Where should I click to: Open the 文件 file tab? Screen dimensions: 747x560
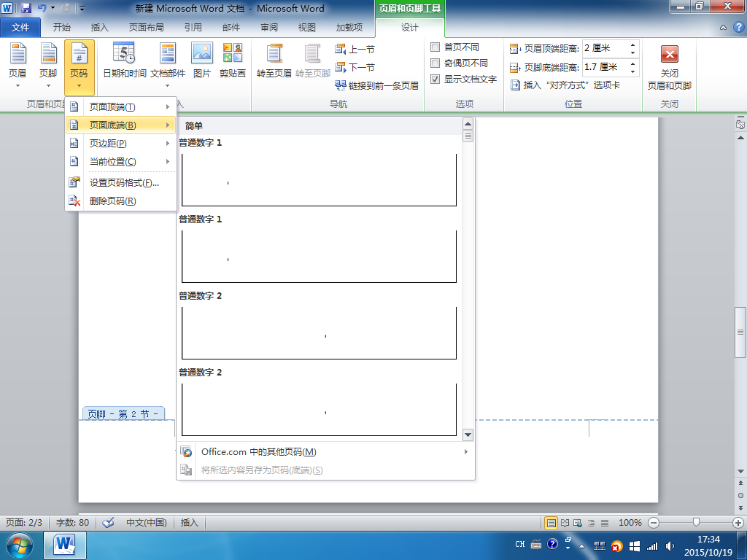tap(20, 28)
